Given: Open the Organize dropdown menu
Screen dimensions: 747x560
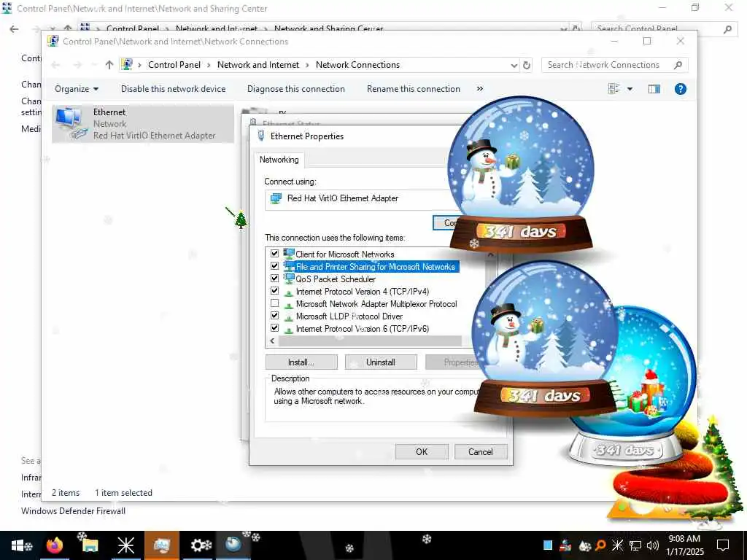Looking at the screenshot, I should tap(77, 89).
